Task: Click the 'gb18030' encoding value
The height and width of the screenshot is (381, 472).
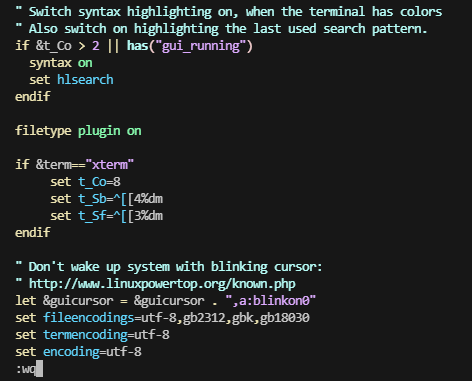Action: pos(285,318)
